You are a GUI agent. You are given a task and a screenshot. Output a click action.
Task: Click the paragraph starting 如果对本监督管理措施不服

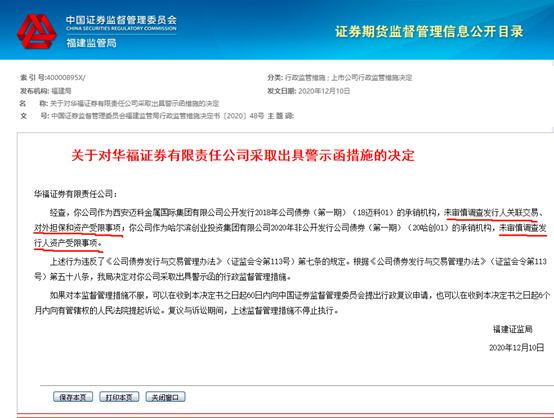(292, 303)
